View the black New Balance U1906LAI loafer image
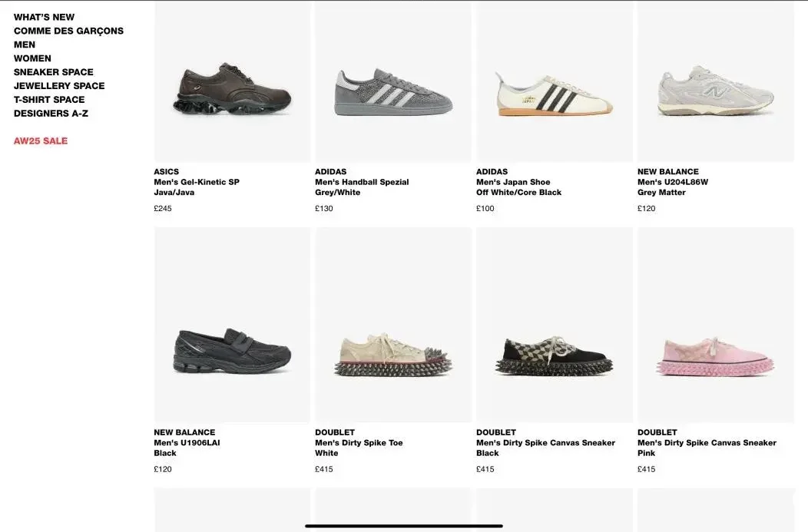This screenshot has width=808, height=532. pyautogui.click(x=232, y=351)
